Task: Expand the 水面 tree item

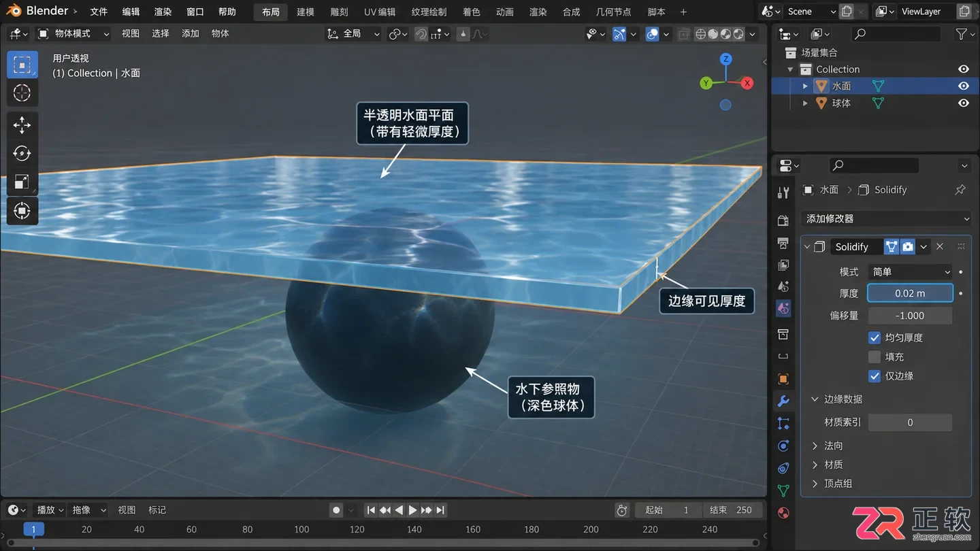Action: (x=805, y=86)
